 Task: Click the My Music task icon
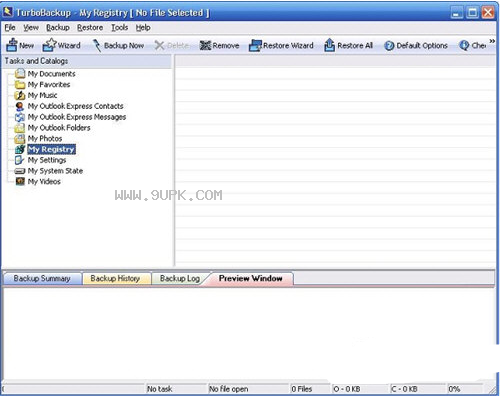[x=20, y=95]
